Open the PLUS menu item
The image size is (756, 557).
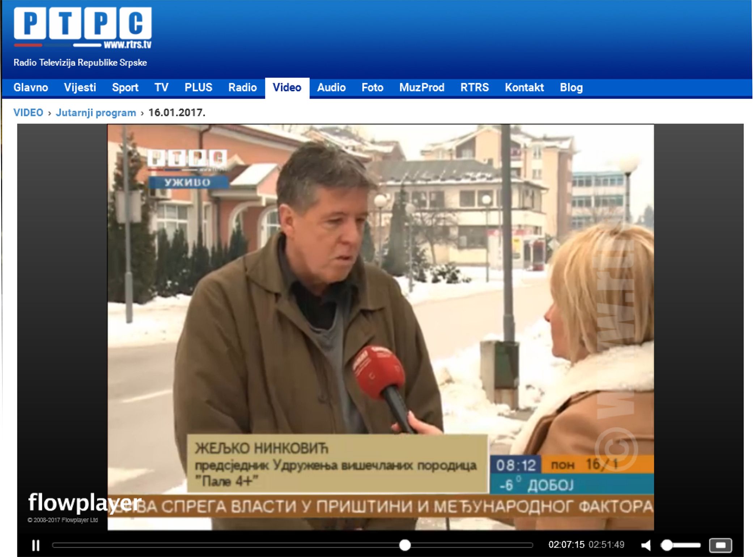pos(198,87)
